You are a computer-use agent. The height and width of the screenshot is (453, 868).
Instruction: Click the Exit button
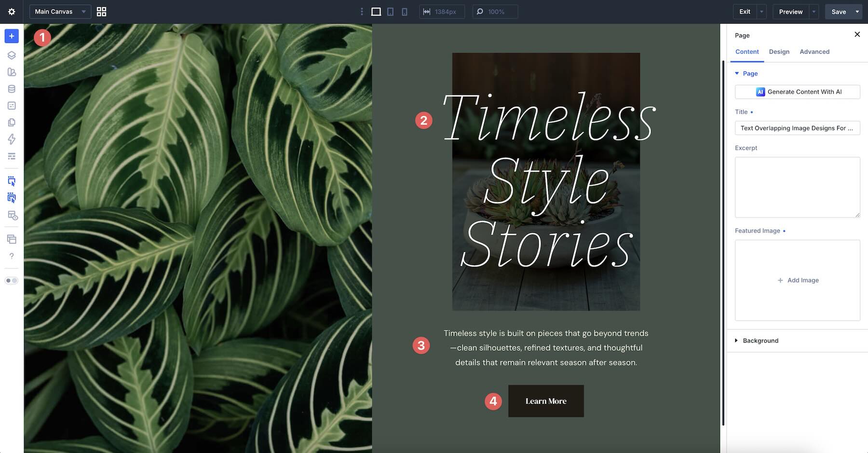click(x=745, y=12)
